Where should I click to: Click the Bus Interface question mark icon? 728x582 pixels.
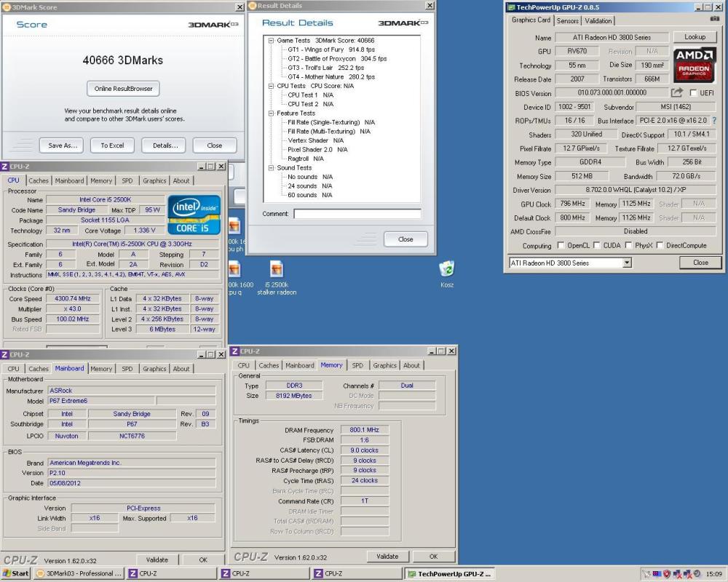(714, 120)
